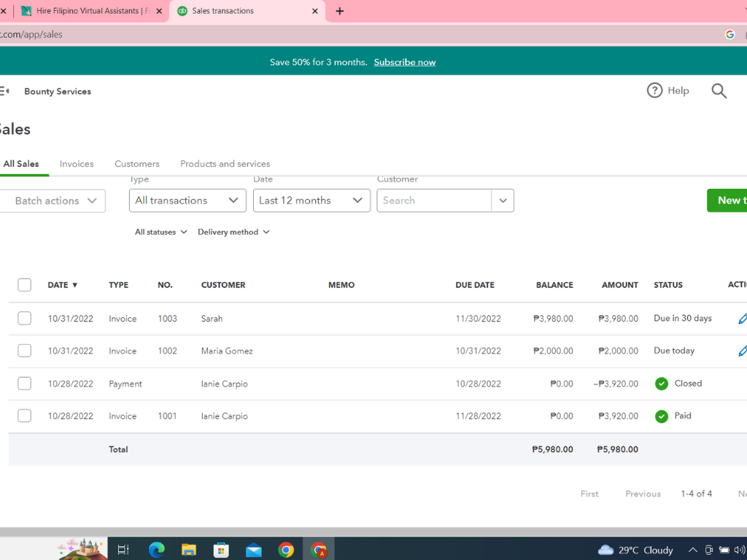Go to First page of results

pos(589,494)
